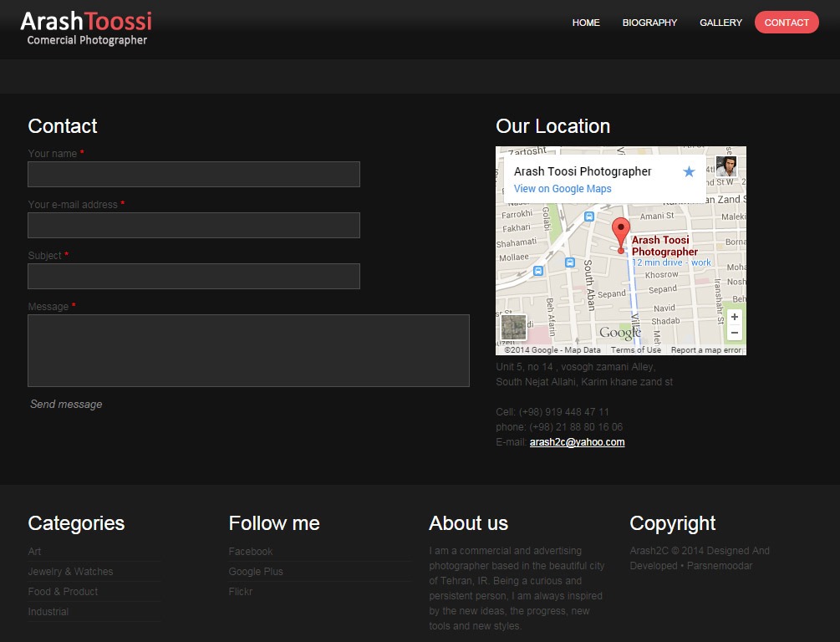The image size is (840, 642).
Task: Click the Arash Toossi site logo
Action: point(86,28)
